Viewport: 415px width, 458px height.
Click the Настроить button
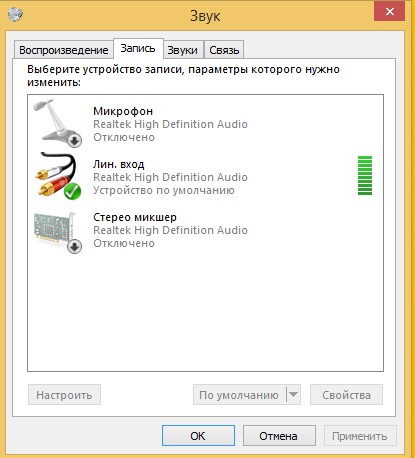click(x=64, y=395)
